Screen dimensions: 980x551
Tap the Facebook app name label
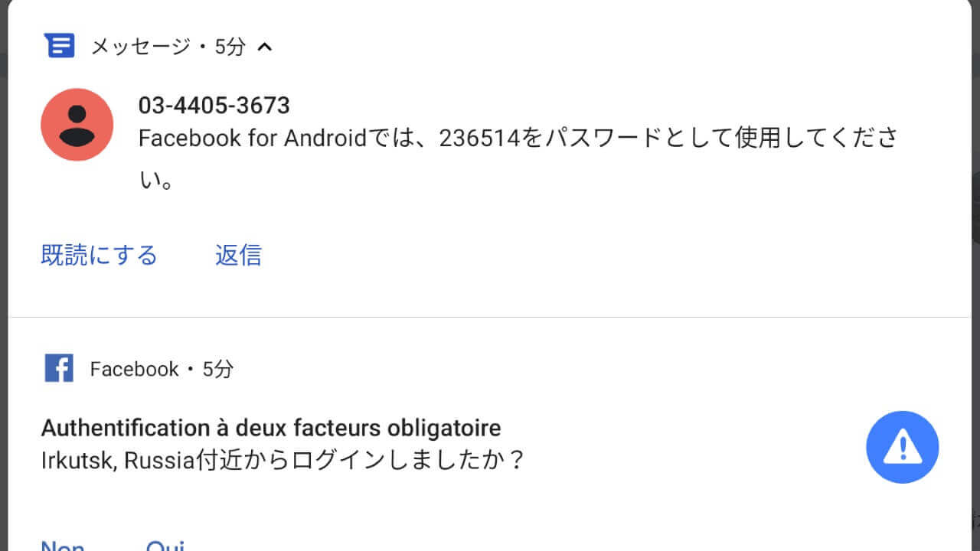134,370
